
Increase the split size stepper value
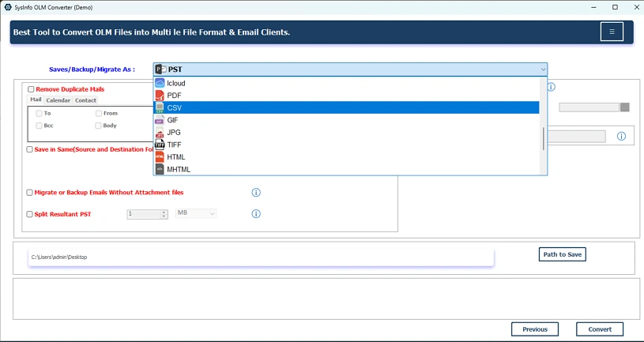(x=164, y=212)
